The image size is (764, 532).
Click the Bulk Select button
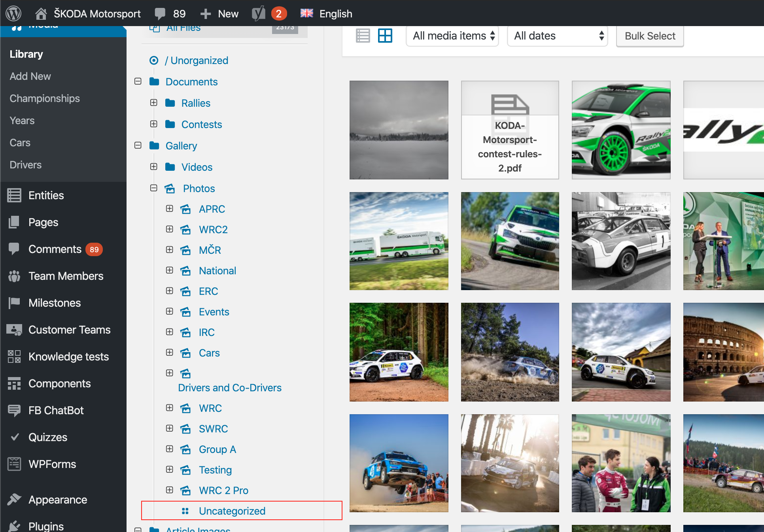coord(650,36)
